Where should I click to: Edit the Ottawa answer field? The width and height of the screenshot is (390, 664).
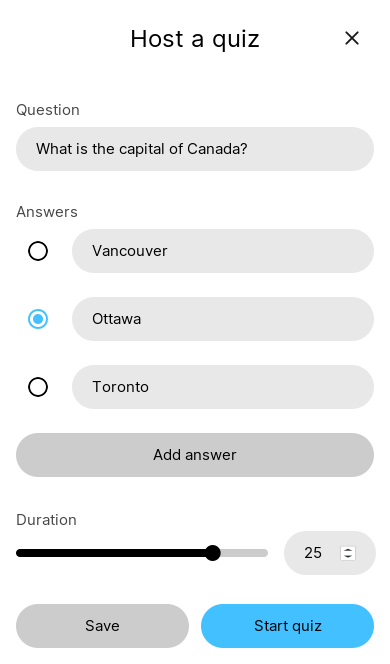point(223,319)
